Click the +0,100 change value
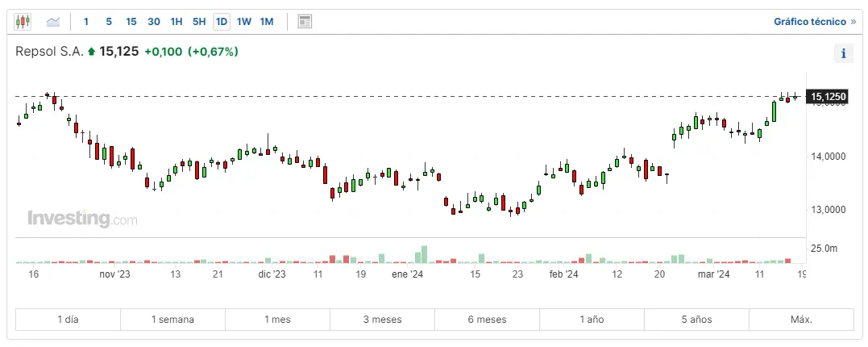 coord(164,52)
